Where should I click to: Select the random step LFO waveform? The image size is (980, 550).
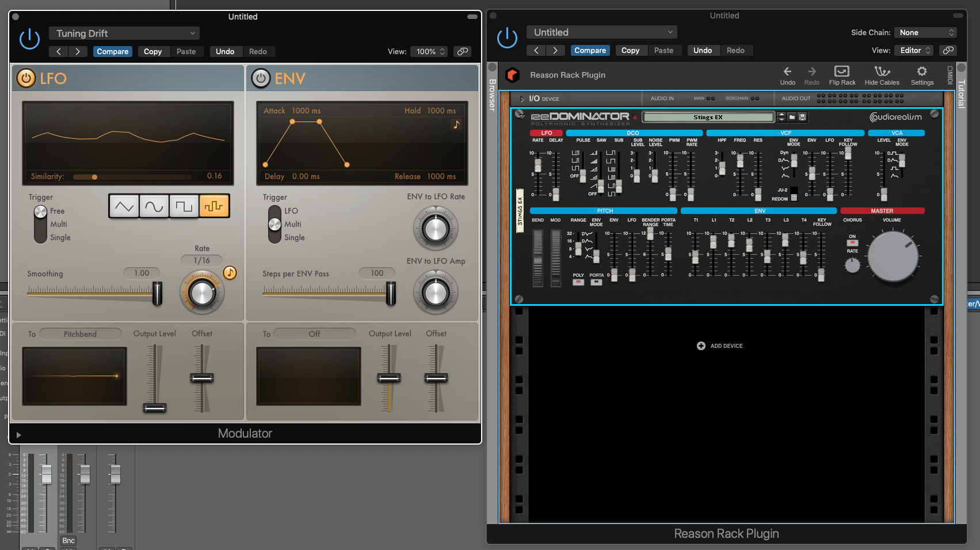(x=214, y=206)
